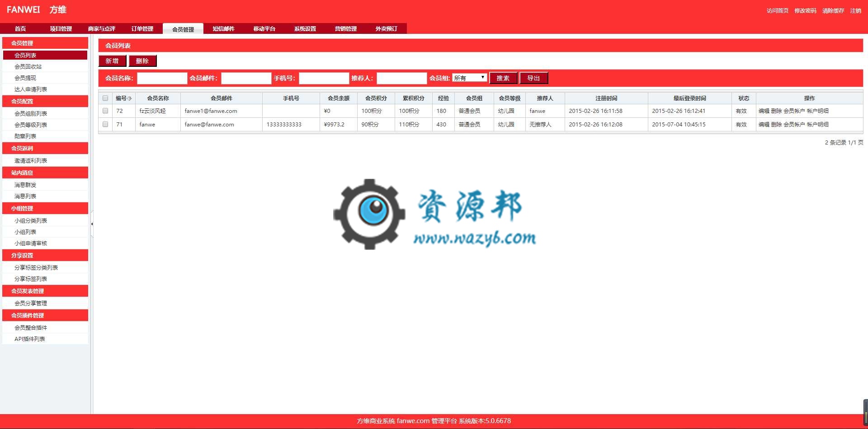Open the 会员组 dropdown showing 所有
Image resolution: width=868 pixels, height=429 pixels.
(470, 78)
